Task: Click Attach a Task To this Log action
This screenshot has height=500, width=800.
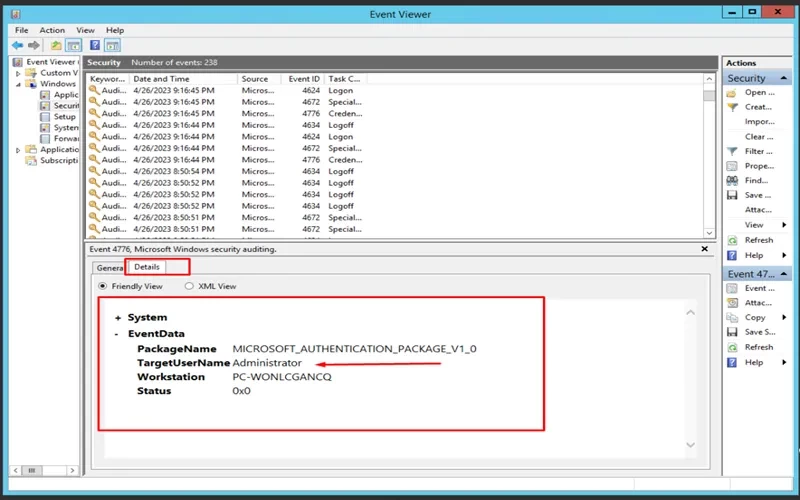Action: (x=758, y=210)
